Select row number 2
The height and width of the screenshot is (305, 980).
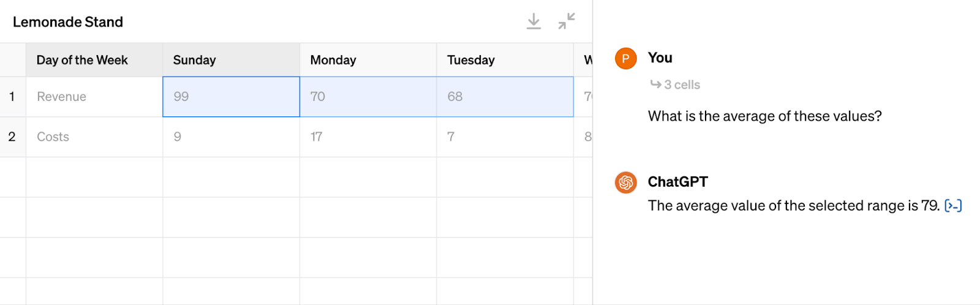12,137
